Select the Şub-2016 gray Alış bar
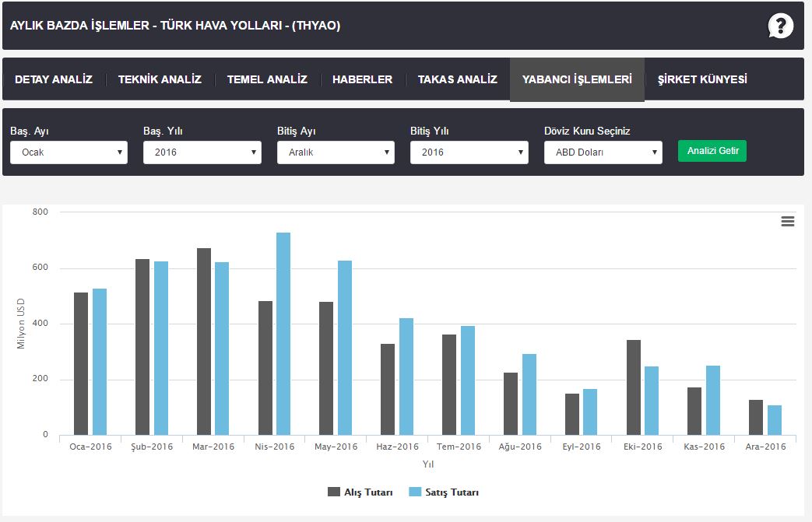812x522 pixels. [142, 347]
